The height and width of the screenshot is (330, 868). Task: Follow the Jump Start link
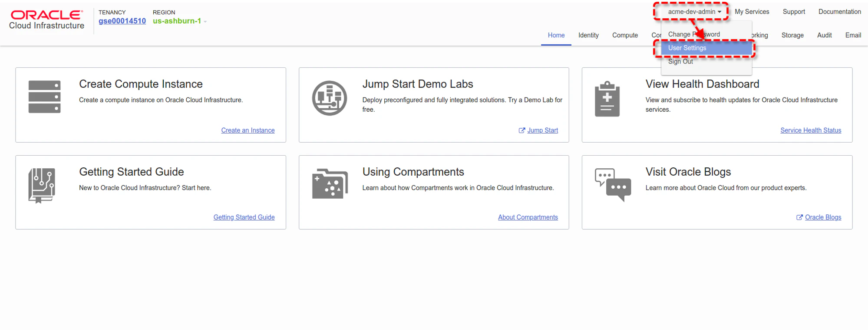pos(538,130)
